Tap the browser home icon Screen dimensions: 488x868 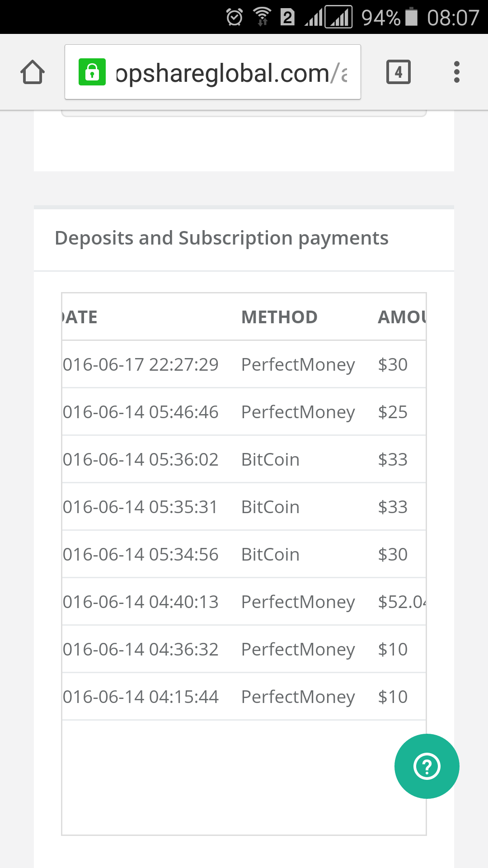coord(33,72)
